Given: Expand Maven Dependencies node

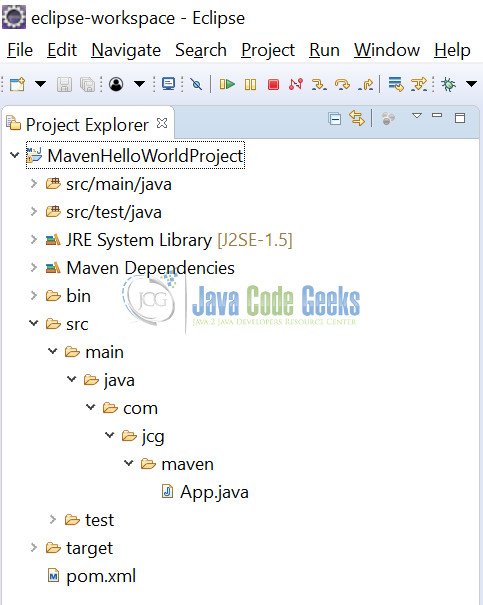Looking at the screenshot, I should point(34,267).
